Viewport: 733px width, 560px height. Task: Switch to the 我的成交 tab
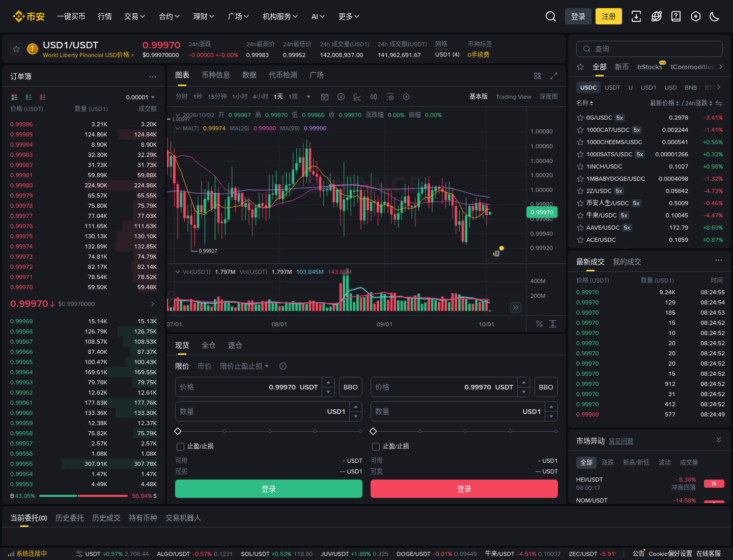627,262
